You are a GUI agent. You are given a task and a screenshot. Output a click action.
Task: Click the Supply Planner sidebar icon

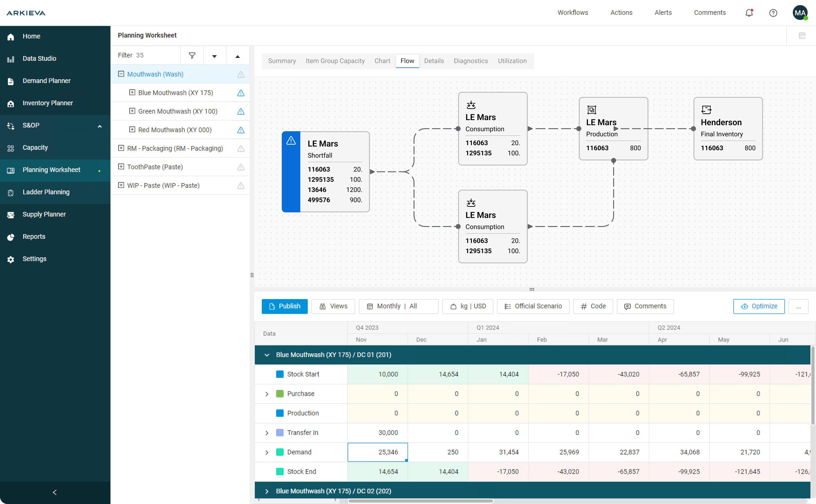[11, 215]
